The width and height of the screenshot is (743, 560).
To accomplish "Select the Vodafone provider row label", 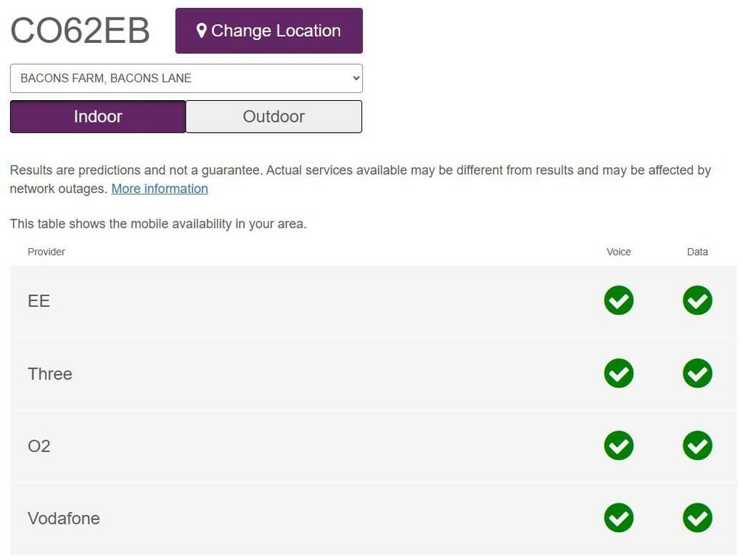I will click(64, 519).
